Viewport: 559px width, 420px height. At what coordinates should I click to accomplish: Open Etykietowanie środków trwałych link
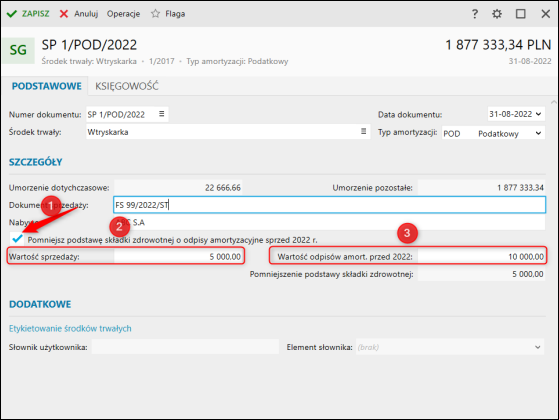coord(70,328)
